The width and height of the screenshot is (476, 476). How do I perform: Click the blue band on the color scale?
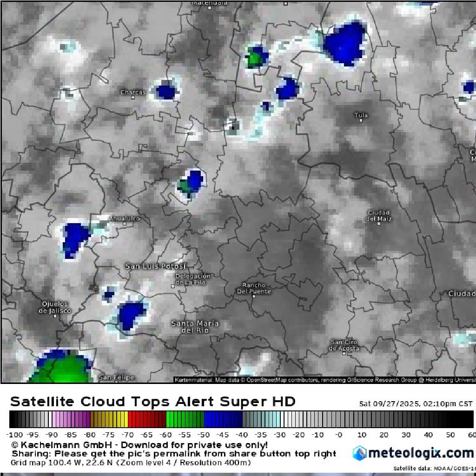(223, 419)
